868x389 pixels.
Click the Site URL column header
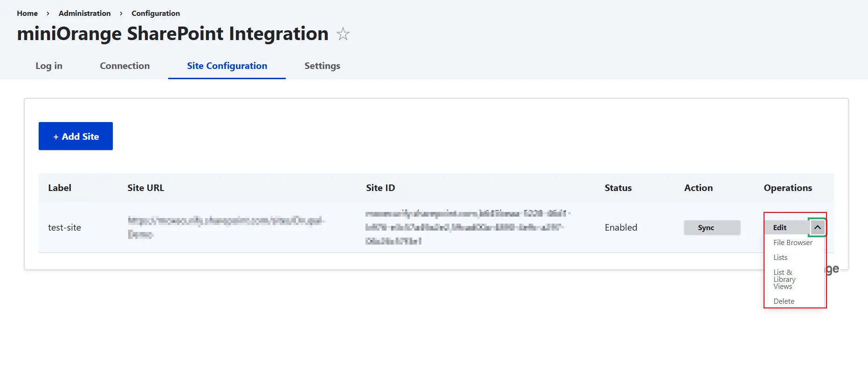[x=145, y=188]
